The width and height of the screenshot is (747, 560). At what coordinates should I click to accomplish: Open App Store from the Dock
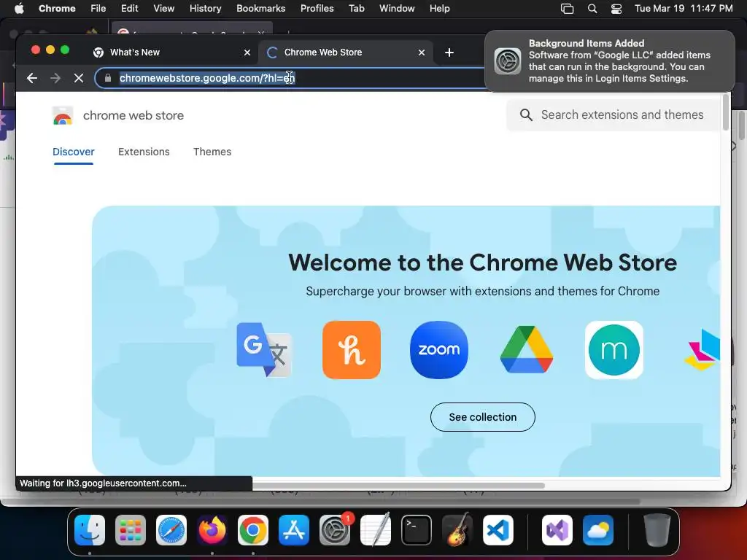pos(294,530)
